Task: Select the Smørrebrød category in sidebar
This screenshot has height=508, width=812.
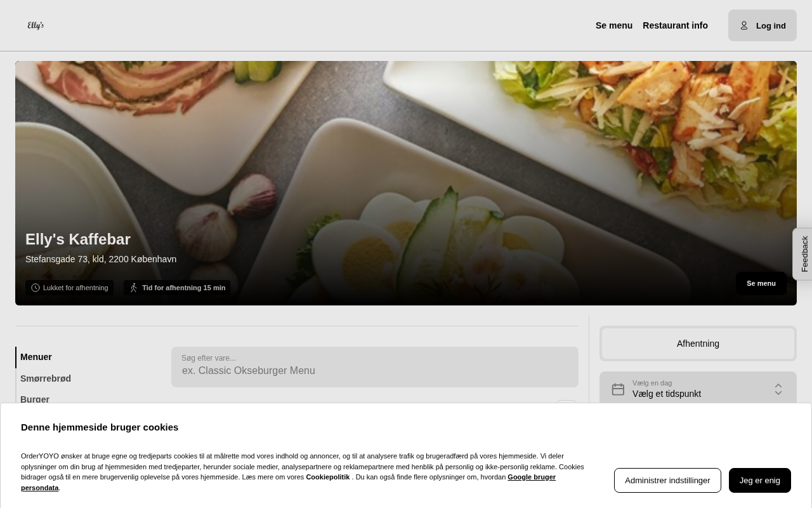Action: click(46, 378)
